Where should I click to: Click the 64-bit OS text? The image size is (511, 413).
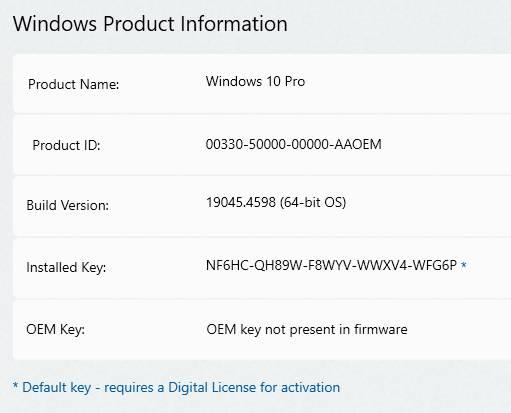coord(313,202)
